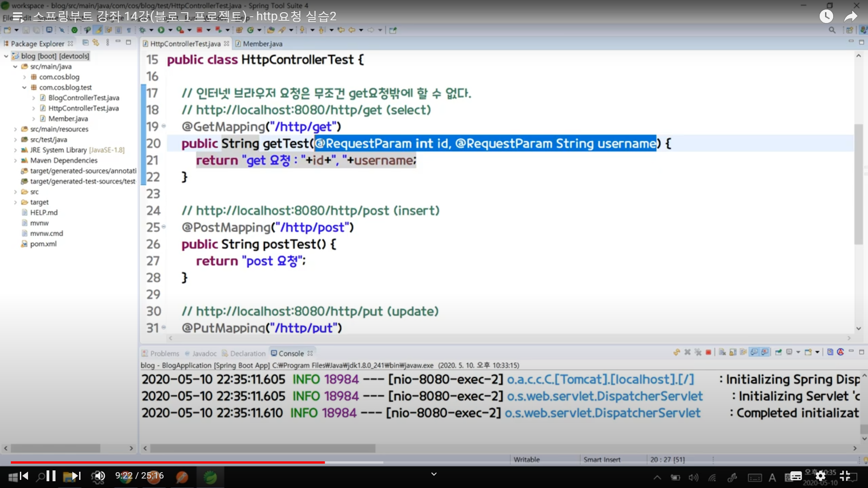Open the YouTube settings gear icon
The image size is (868, 488).
tap(821, 476)
